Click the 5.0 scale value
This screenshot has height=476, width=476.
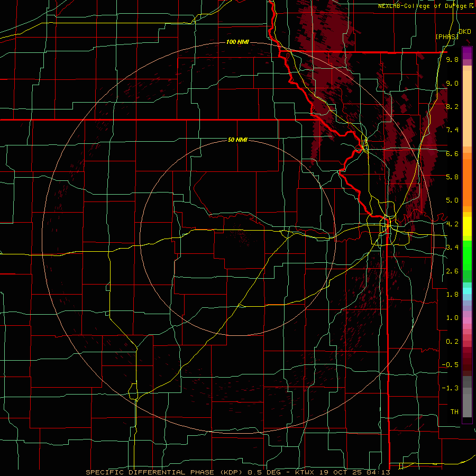click(452, 200)
